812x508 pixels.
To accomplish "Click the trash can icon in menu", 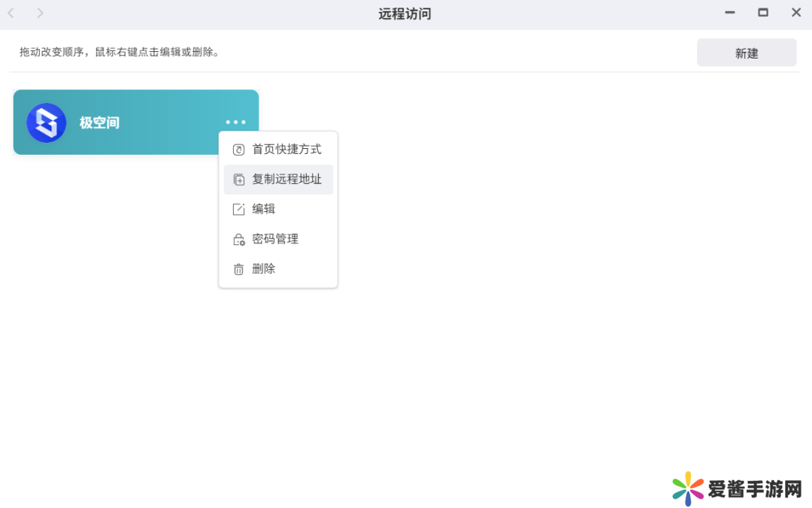I will (239, 269).
